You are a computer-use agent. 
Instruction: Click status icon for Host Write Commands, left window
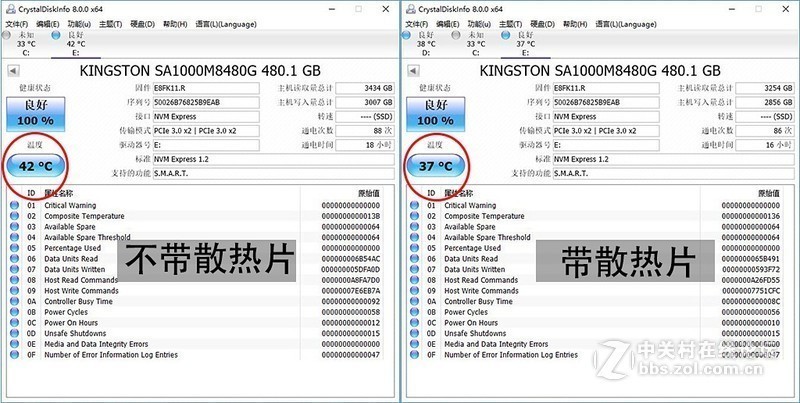click(14, 291)
